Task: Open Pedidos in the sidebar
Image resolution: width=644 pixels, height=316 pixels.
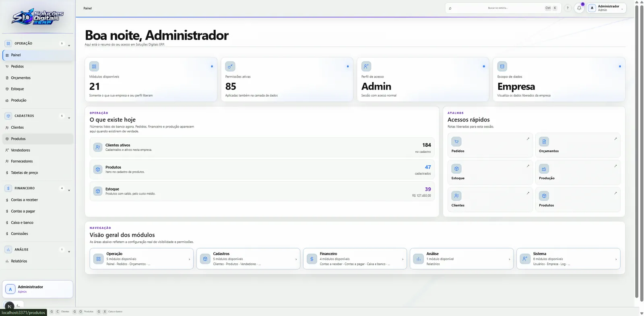Action: 38,66
